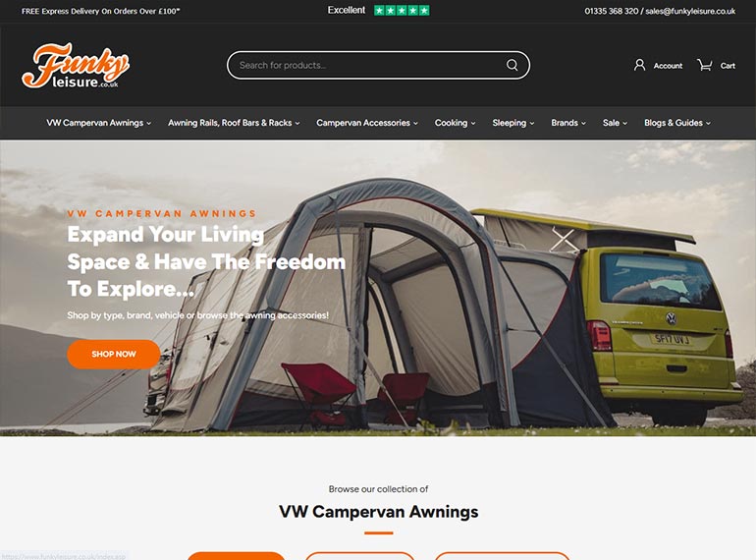Expand Campervan Accessories dropdown

point(367,123)
